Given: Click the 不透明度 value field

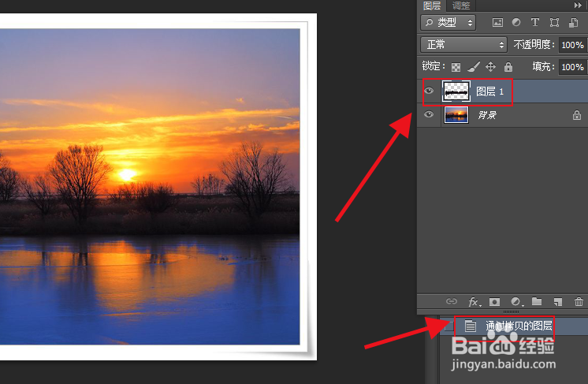Looking at the screenshot, I should point(572,45).
